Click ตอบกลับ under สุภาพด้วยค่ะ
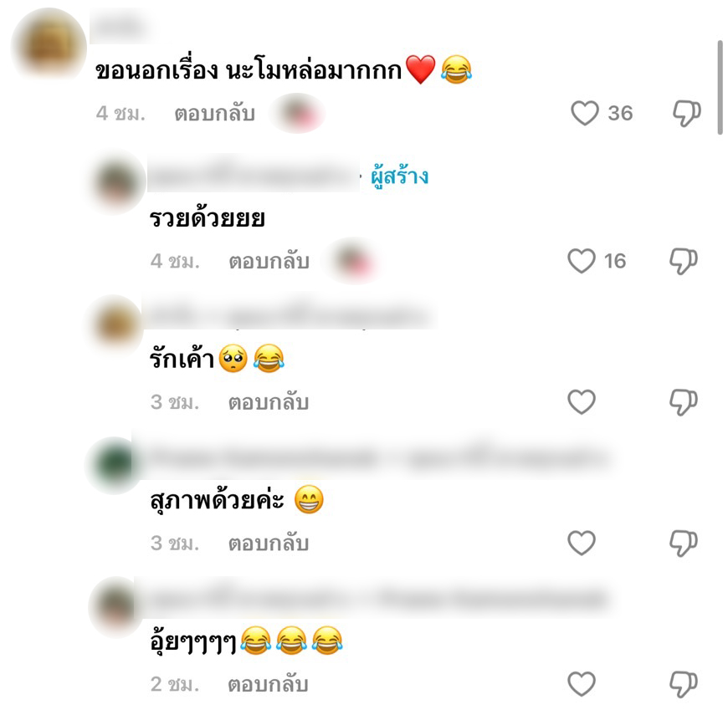The image size is (728, 725). click(269, 544)
